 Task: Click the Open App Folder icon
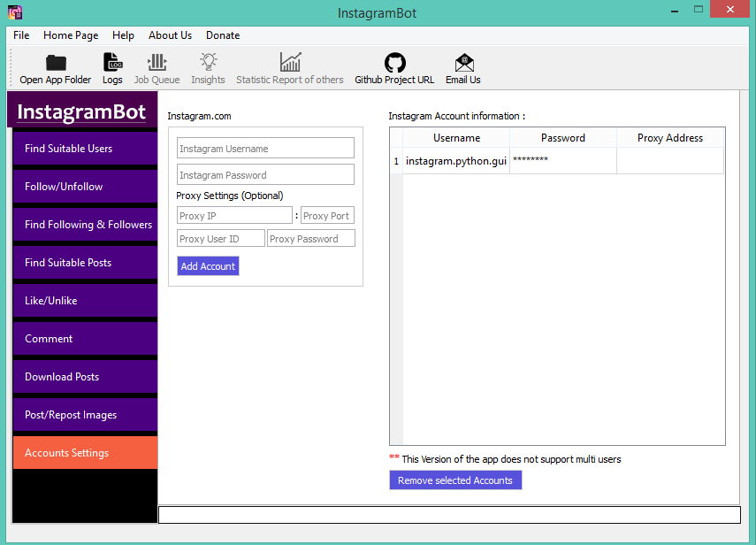56,63
